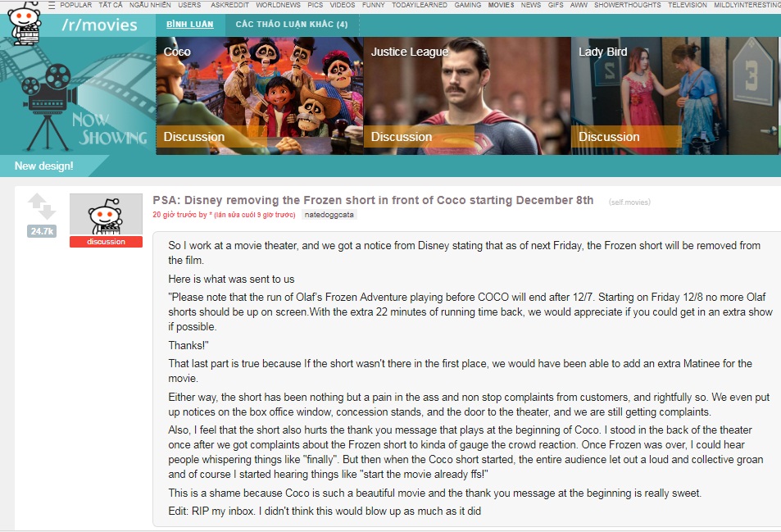Click the New design! banner
Screen dimensions: 781x532
point(43,166)
